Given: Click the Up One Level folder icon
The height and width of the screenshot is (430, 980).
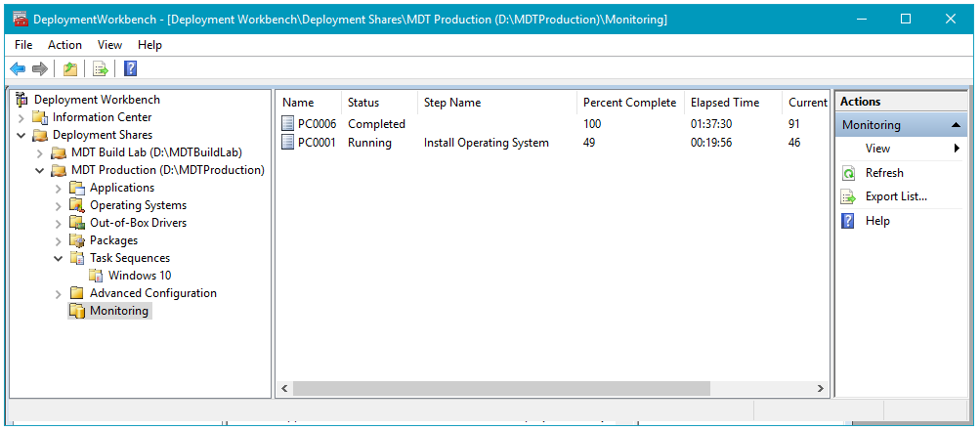Looking at the screenshot, I should tap(69, 68).
